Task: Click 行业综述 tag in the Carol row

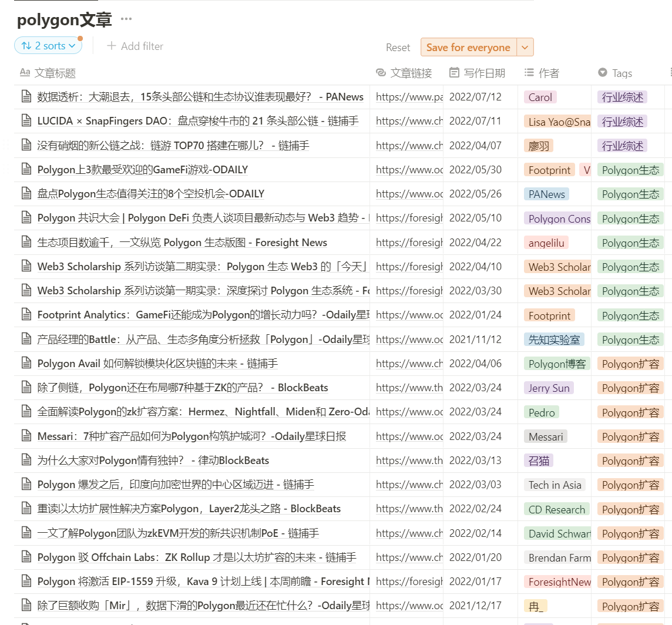Action: coord(622,98)
